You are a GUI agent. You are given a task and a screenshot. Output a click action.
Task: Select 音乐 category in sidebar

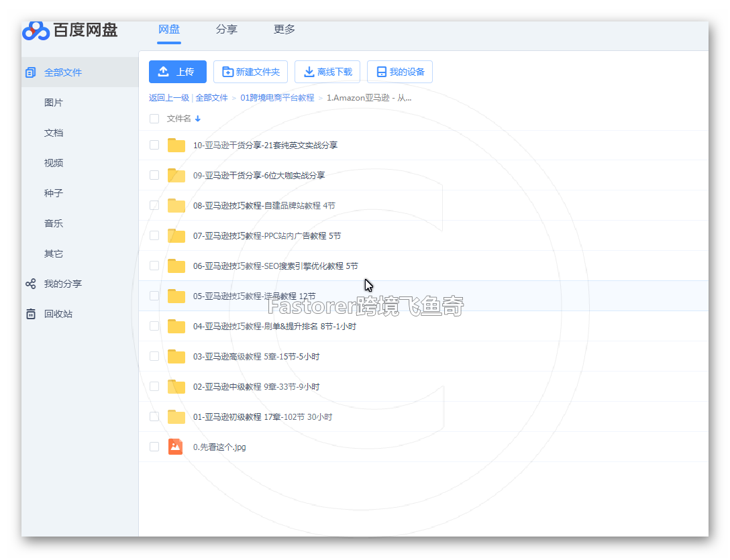click(54, 223)
